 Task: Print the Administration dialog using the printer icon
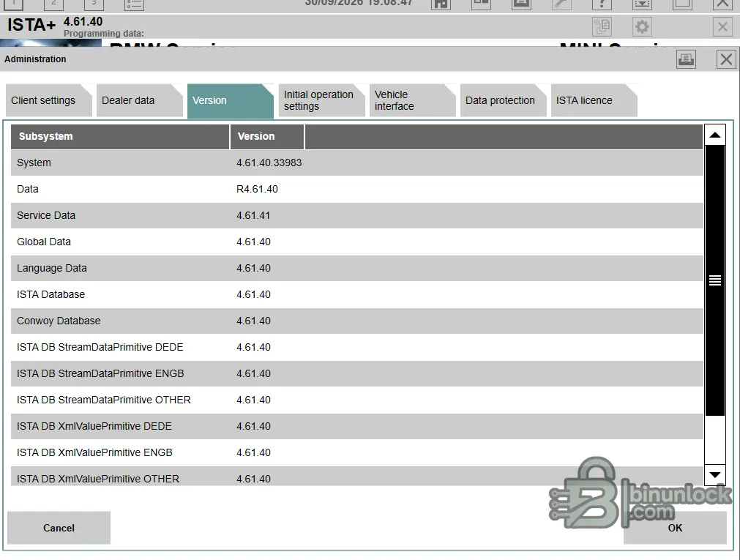point(686,59)
